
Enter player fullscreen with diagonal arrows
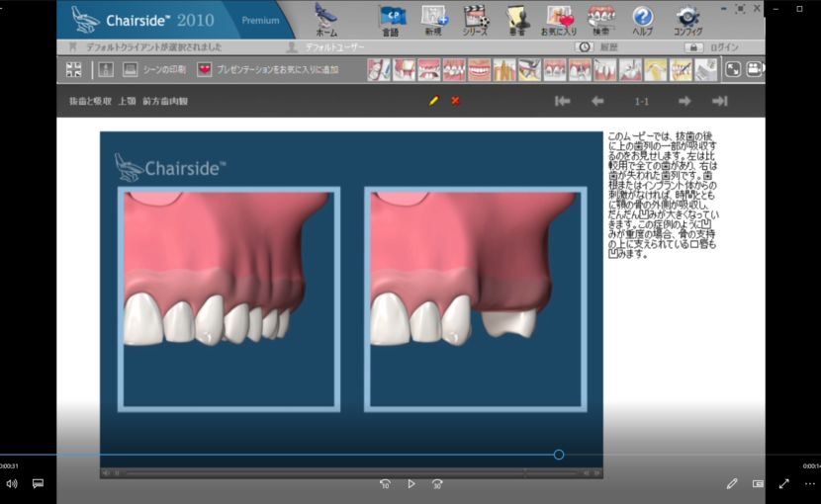tap(783, 484)
